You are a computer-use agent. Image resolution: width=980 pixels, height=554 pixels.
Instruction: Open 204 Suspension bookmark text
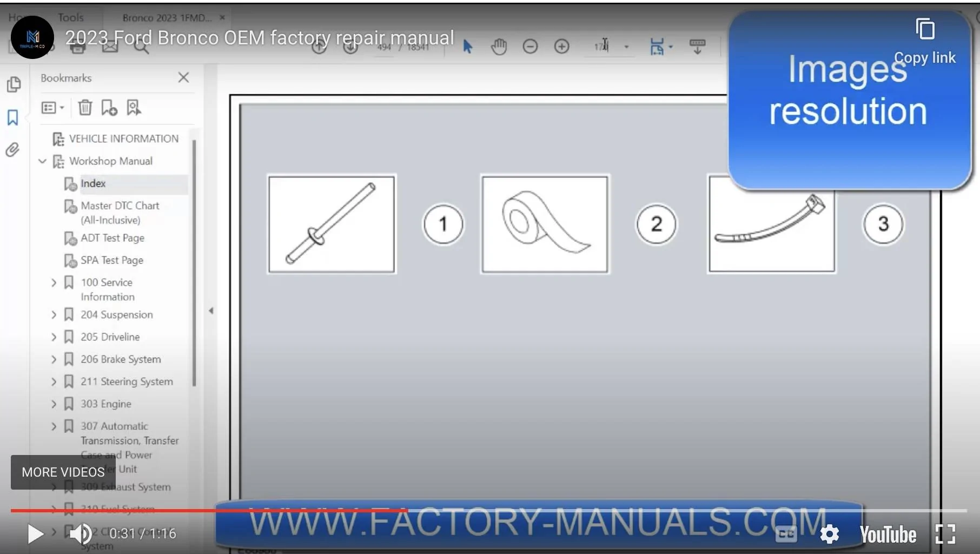[x=117, y=315]
